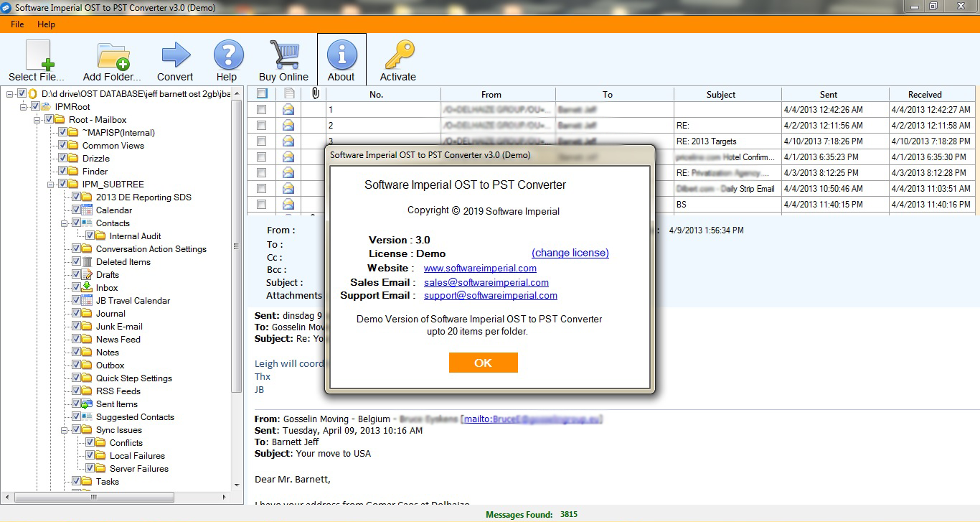
Task: Select the 2013 DE Reporting SDS folder
Action: 143,197
